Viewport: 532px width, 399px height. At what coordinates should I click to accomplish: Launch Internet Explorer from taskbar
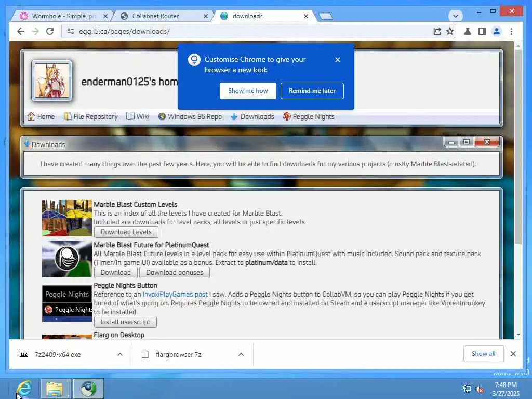[24, 389]
